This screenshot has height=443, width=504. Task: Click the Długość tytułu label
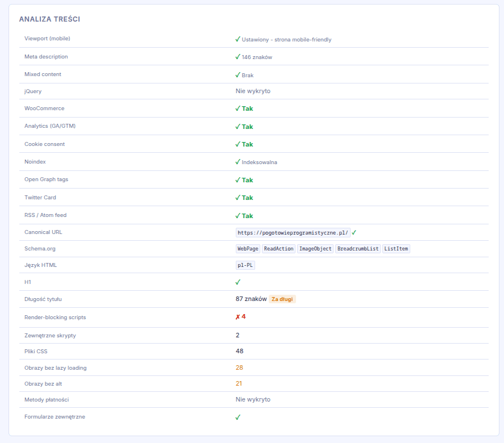(x=43, y=299)
